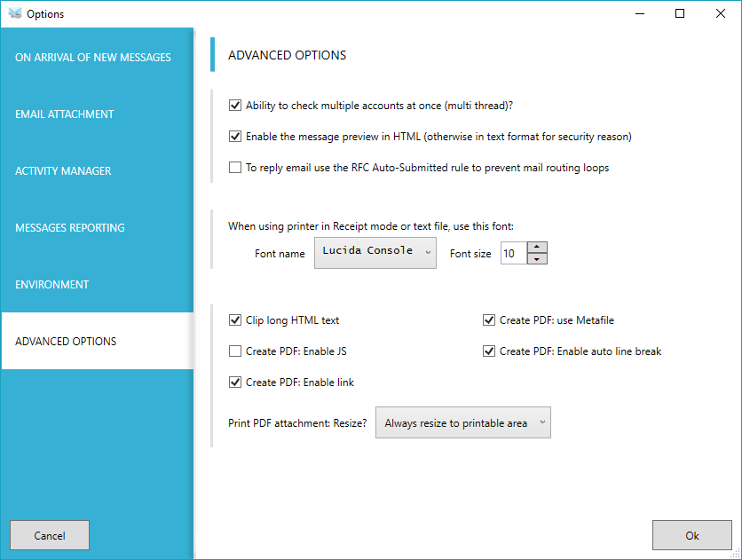
Task: Click 'When using printer in Receipt mode' label
Action: [x=370, y=226]
